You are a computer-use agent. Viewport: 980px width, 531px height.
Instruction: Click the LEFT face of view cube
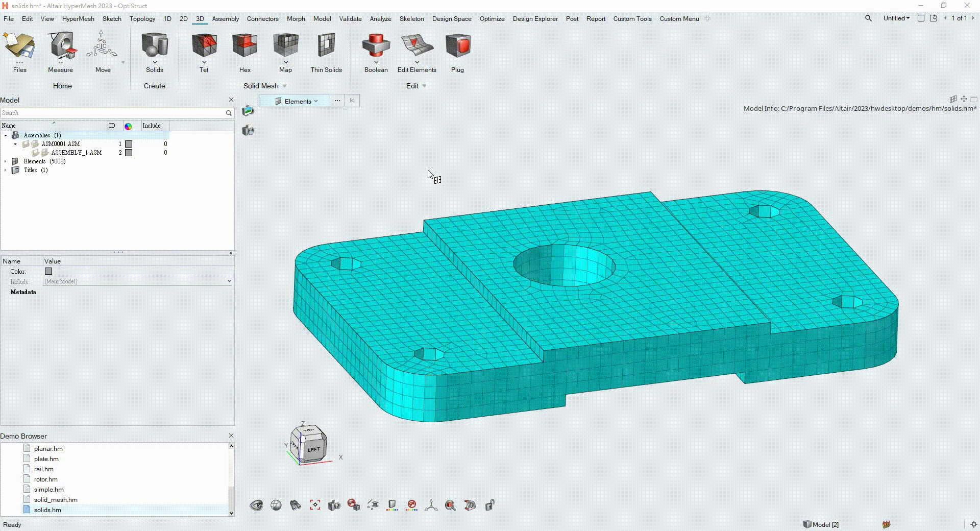click(313, 449)
